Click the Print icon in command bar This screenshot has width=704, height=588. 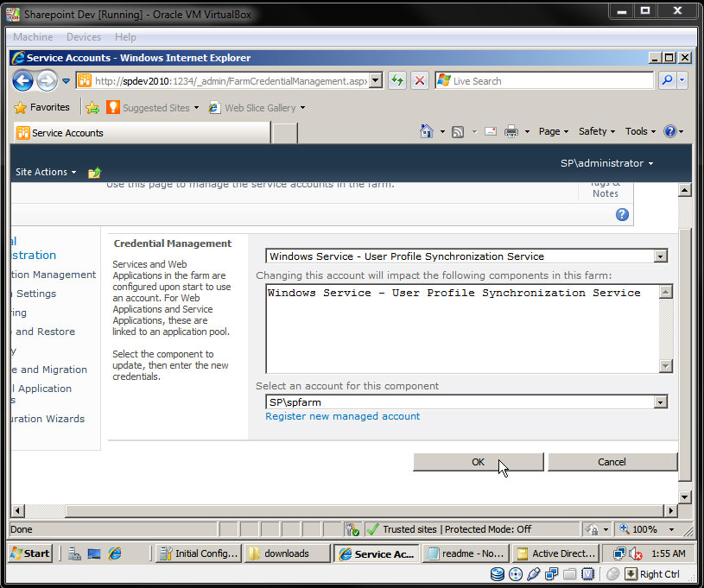(511, 131)
